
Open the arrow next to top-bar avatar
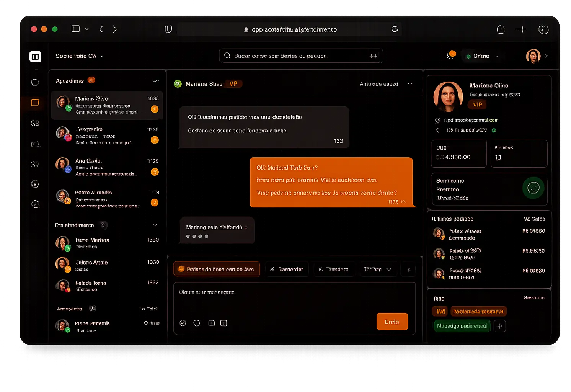[x=546, y=56]
